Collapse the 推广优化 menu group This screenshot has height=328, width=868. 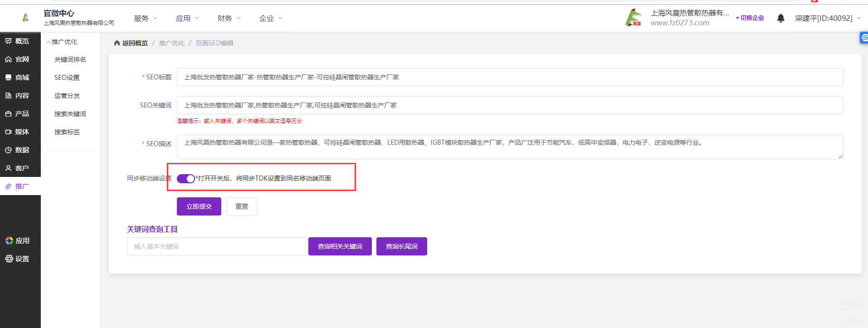coord(62,42)
